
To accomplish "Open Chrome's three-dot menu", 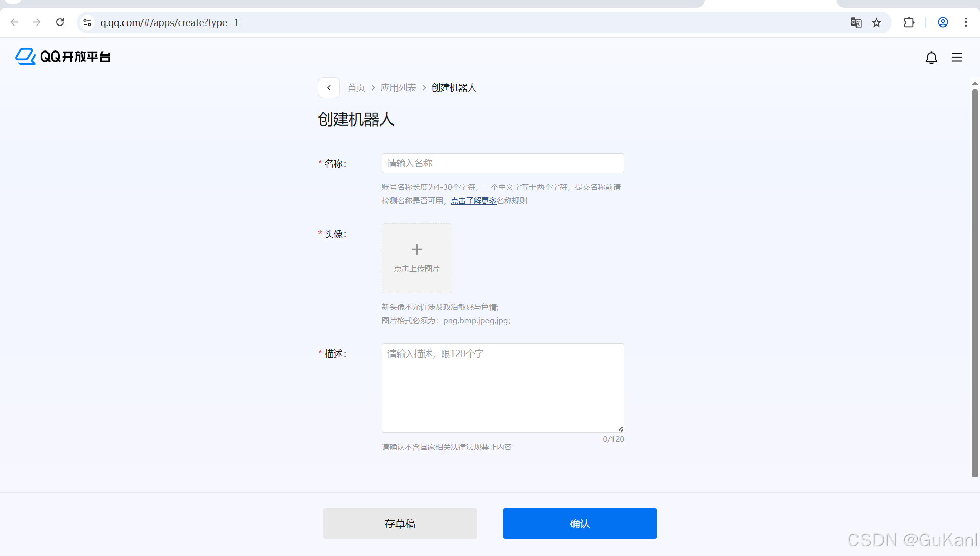I will 966,22.
